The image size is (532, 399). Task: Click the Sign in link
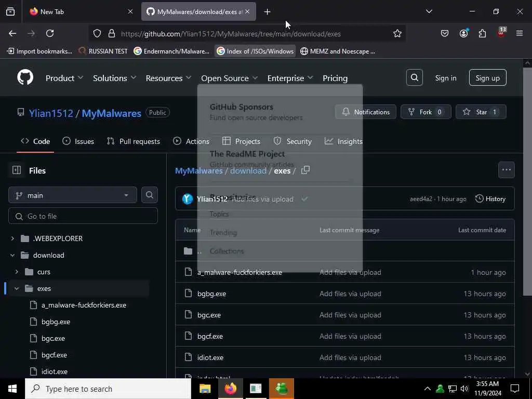(x=445, y=78)
